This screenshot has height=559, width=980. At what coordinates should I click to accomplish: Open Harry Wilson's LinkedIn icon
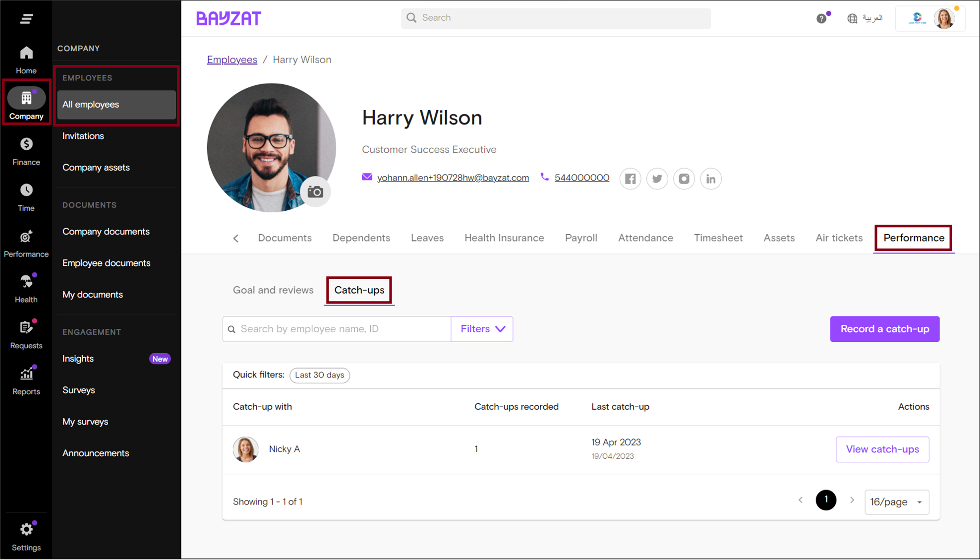(710, 179)
